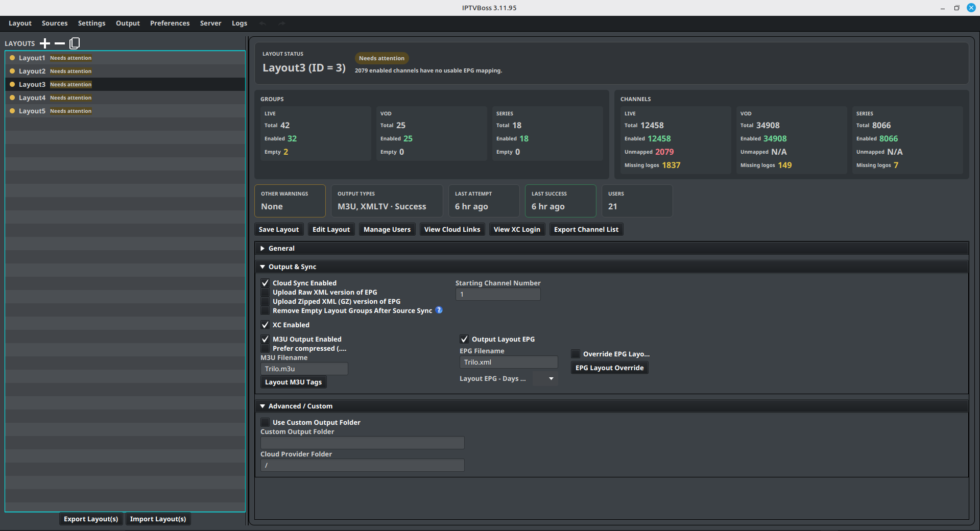Select Layout5 in layouts list
Viewport: 980px width, 531px height.
pyautogui.click(x=125, y=111)
